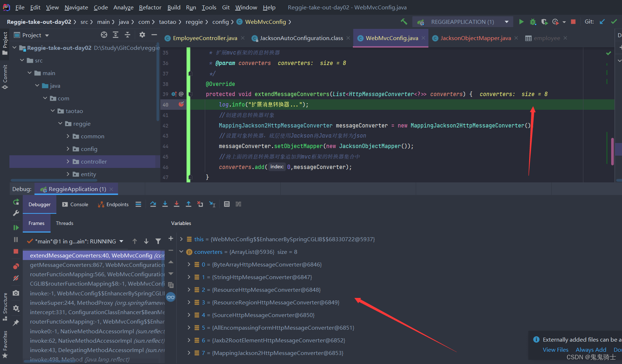622x364 pixels.
Task: Switch to the Console tab
Action: coord(75,204)
